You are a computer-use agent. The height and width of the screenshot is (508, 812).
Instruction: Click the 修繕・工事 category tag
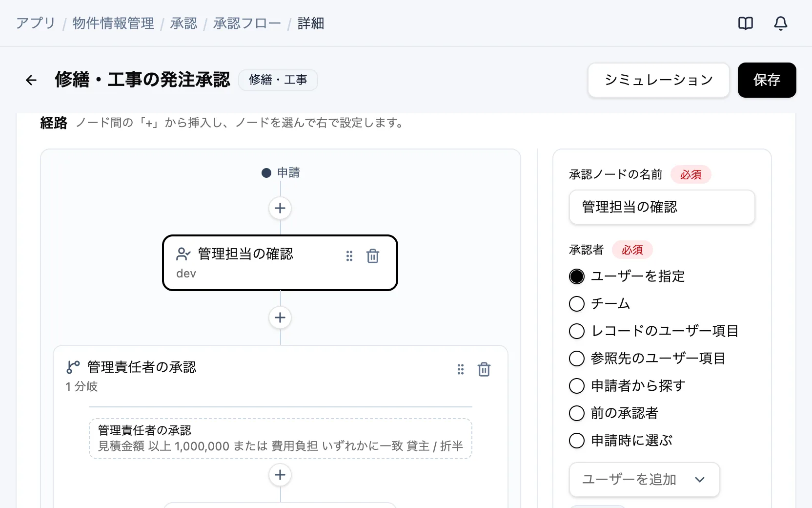[x=278, y=80]
